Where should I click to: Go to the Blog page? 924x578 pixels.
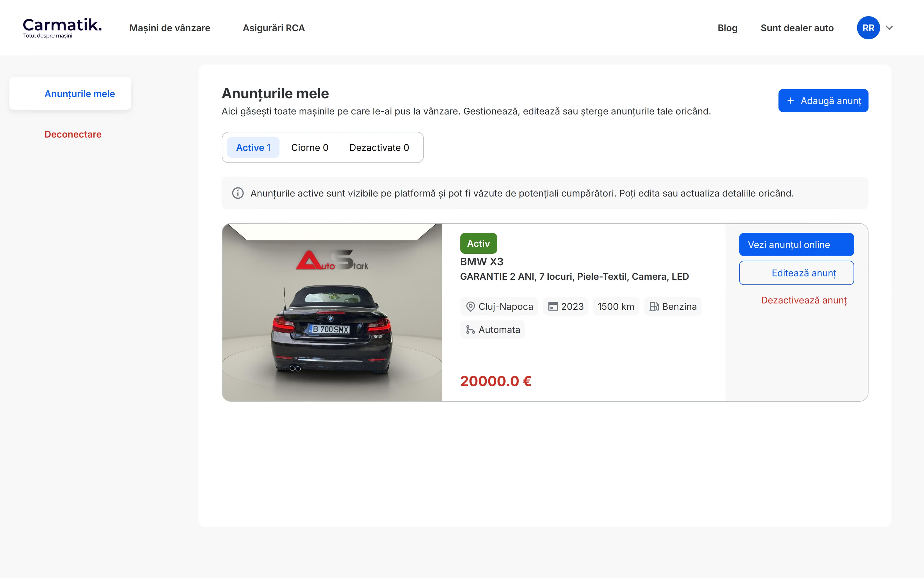click(x=727, y=28)
